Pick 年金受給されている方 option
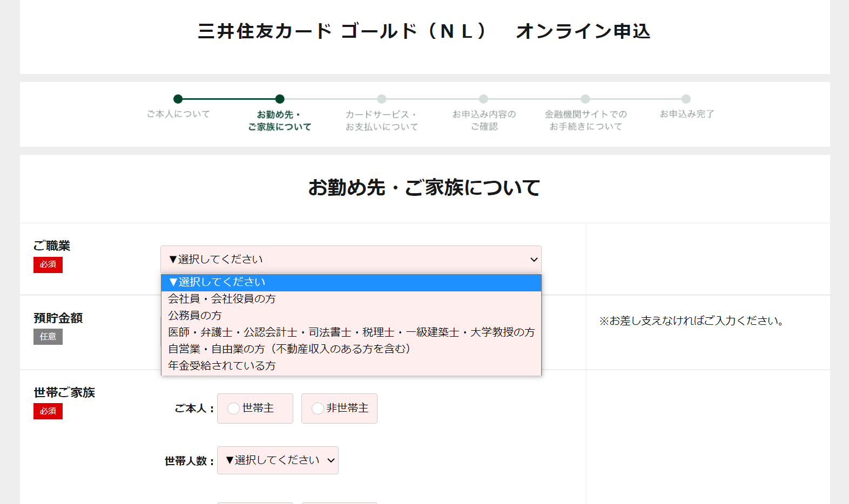 (x=351, y=366)
